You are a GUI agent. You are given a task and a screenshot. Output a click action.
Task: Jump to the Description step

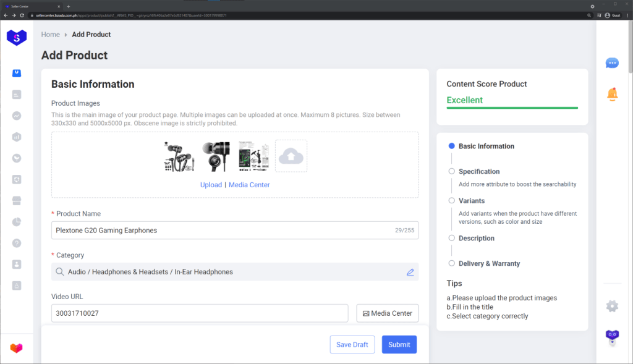476,239
